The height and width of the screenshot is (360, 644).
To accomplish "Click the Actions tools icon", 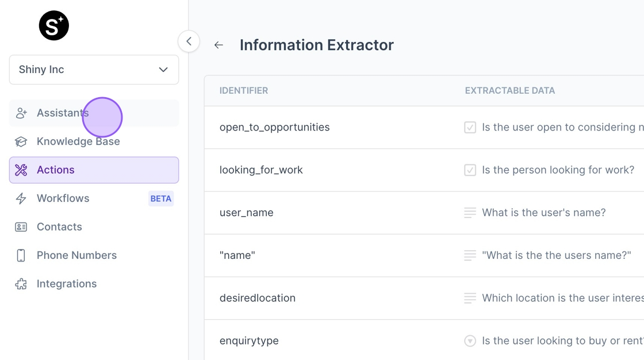I will pos(21,170).
